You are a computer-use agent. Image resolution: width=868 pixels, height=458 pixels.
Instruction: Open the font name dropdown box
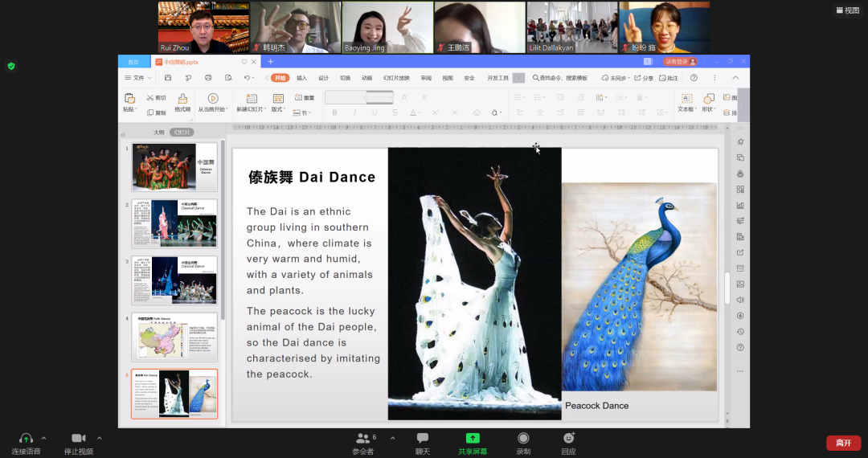[346, 97]
